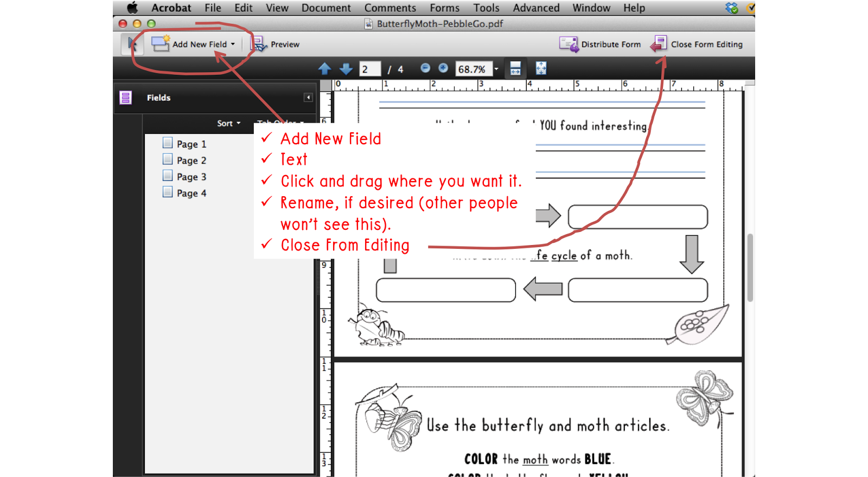This screenshot has width=868, height=477.
Task: Open the Tools menu
Action: [486, 8]
